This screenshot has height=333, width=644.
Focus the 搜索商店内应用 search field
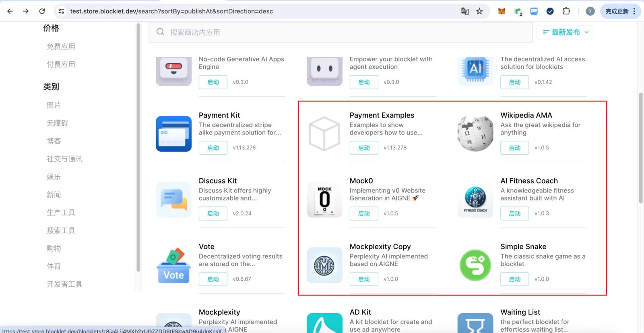(x=341, y=32)
